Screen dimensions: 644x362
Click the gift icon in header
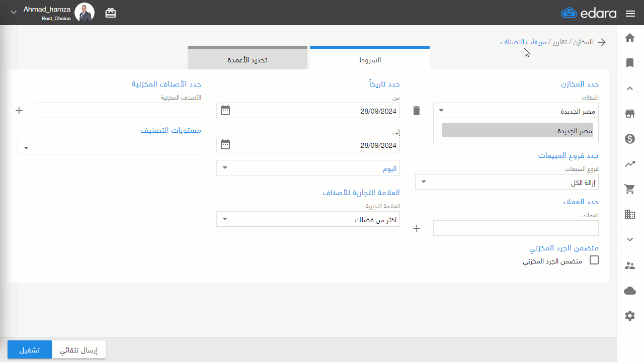[111, 13]
